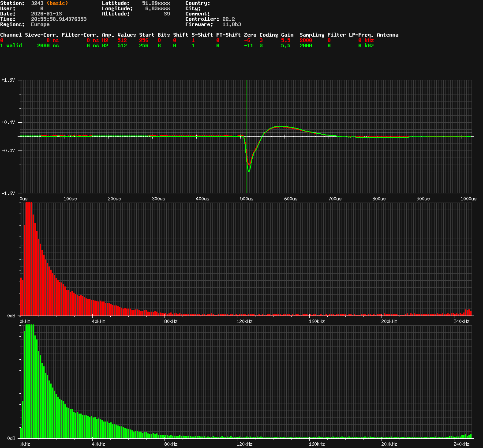
Task: Click the Sieve-Corr. column header
Action: tap(41, 35)
